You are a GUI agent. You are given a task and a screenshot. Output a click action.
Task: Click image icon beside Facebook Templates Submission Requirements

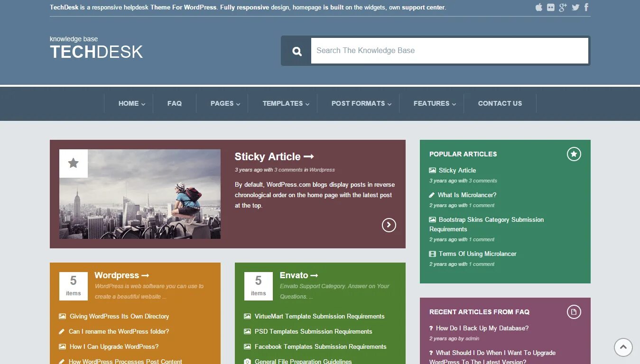248,346
